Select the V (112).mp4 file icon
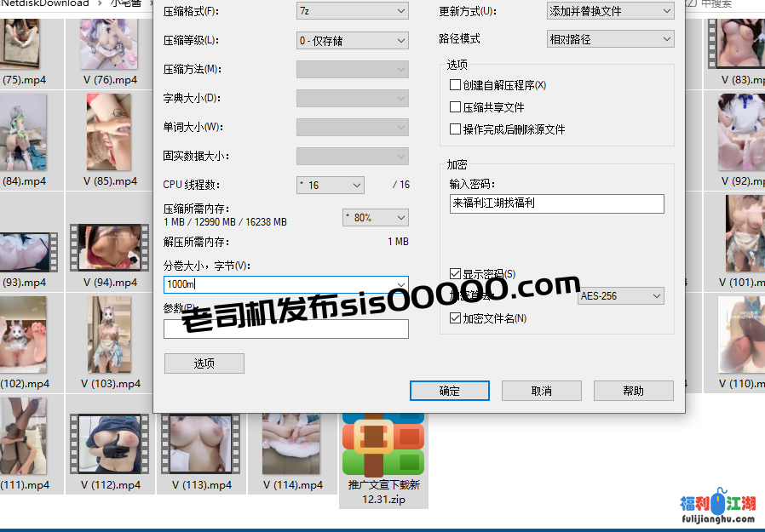The height and width of the screenshot is (532, 765). [x=109, y=445]
